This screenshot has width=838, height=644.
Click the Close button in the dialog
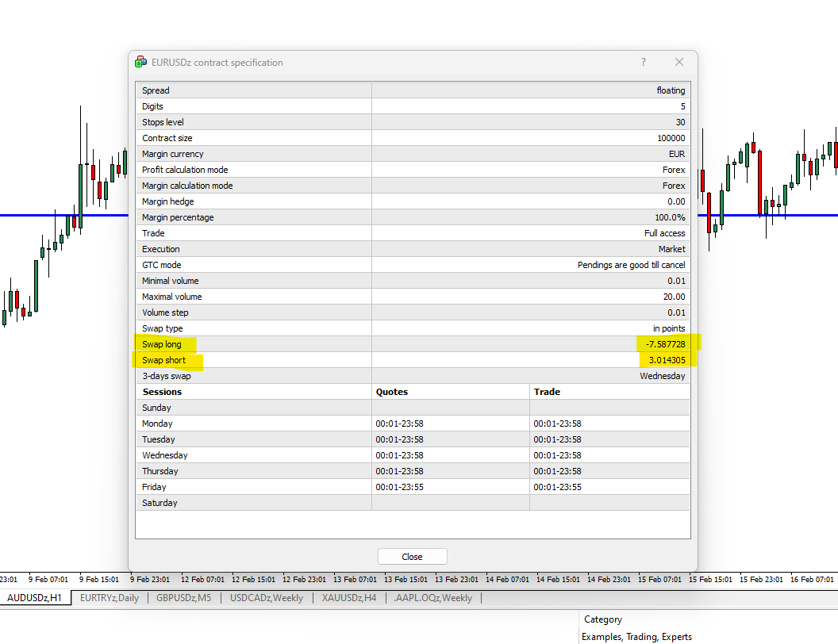tap(412, 557)
